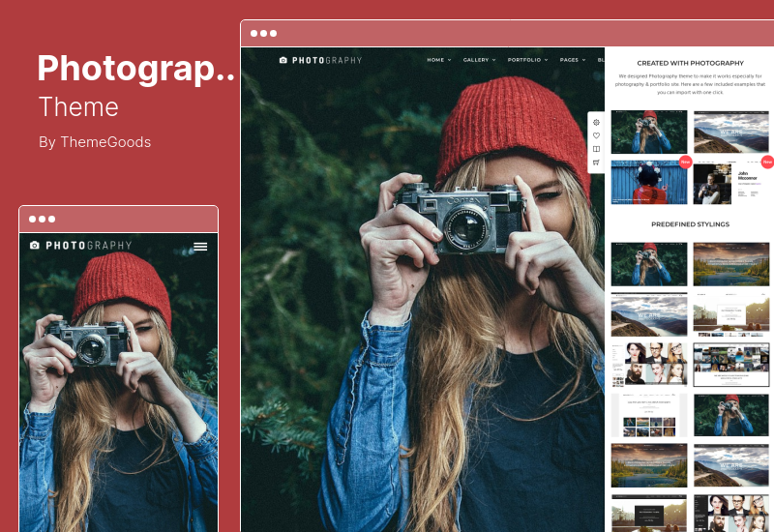Click the word Theme below the title

coord(78,107)
